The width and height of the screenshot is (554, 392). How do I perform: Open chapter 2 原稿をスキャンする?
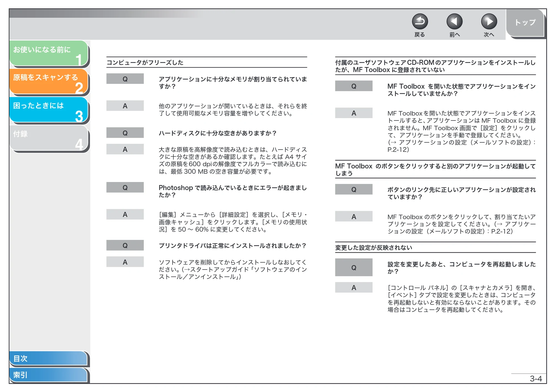point(49,81)
